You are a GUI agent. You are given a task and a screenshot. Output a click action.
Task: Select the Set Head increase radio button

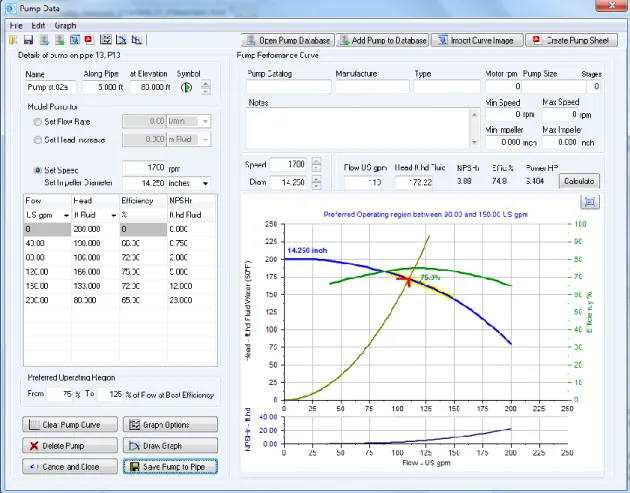click(38, 140)
